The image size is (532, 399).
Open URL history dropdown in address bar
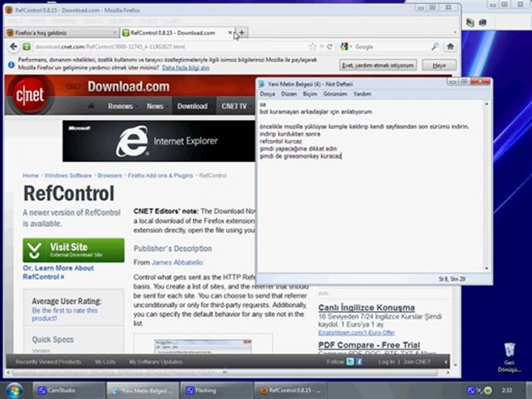(321, 47)
